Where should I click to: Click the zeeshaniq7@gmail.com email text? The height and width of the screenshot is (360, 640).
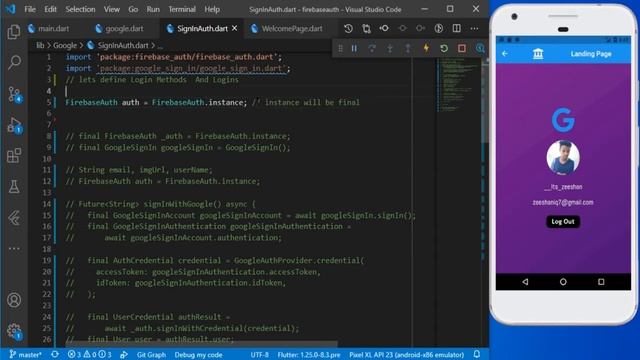(x=563, y=202)
